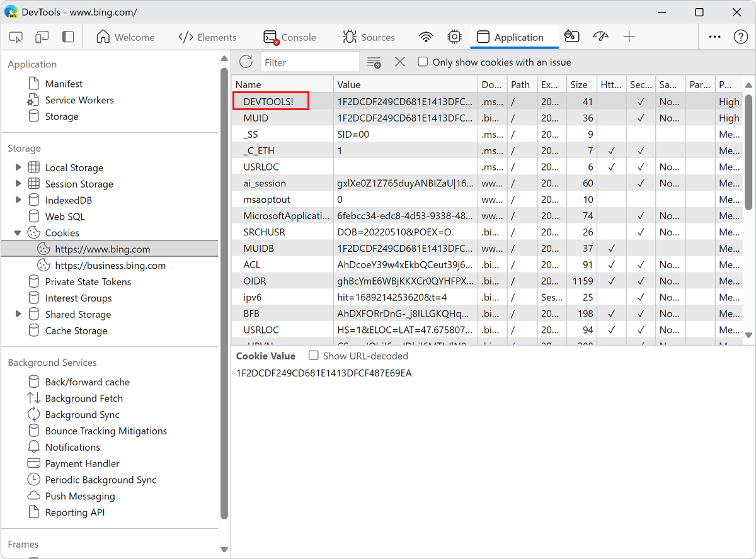This screenshot has height=559, width=756.
Task: Toggle device emulation mode
Action: click(x=40, y=37)
